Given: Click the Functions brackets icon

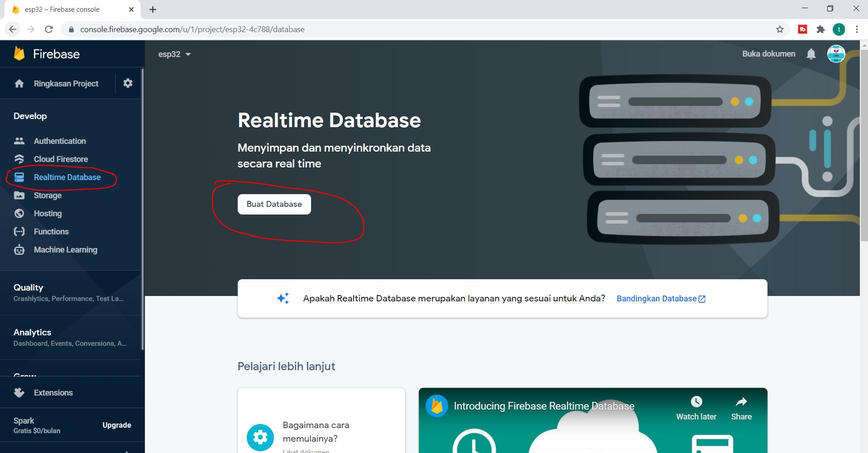Looking at the screenshot, I should tap(19, 231).
